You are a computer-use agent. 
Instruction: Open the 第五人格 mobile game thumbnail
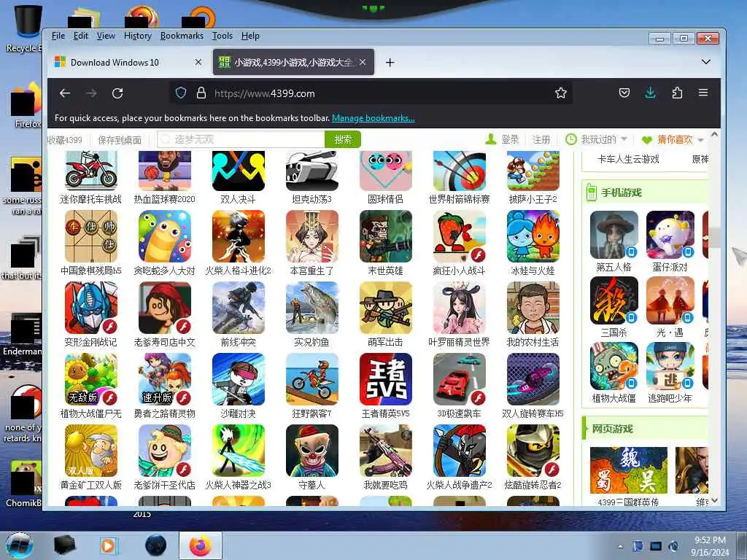(614, 235)
